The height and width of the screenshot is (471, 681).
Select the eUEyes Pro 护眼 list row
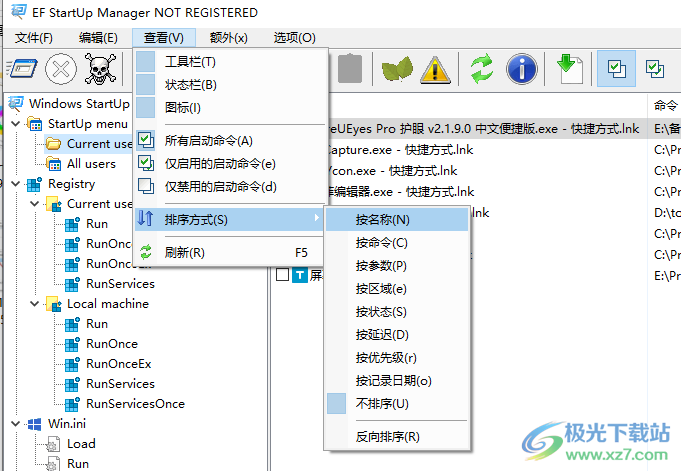(x=486, y=129)
